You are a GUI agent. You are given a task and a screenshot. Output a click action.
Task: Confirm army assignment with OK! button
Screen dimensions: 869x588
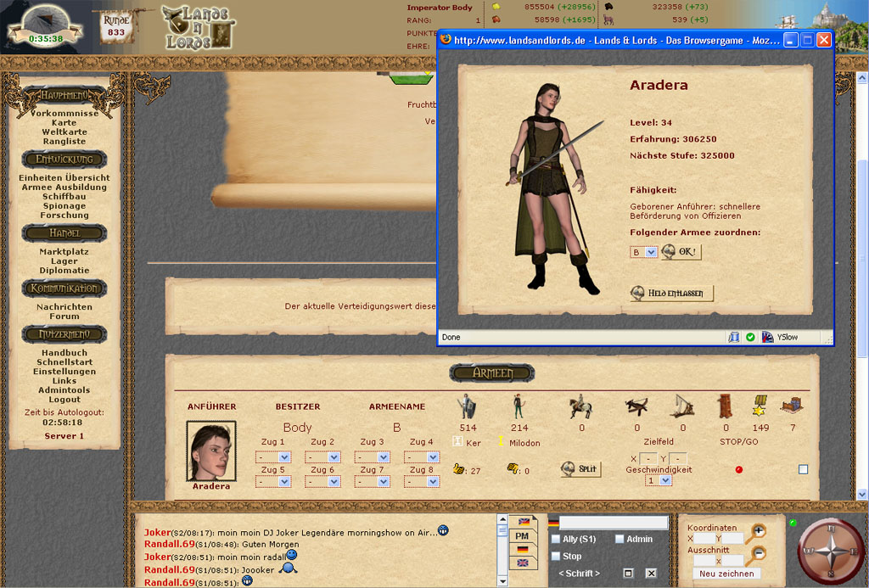pyautogui.click(x=681, y=252)
